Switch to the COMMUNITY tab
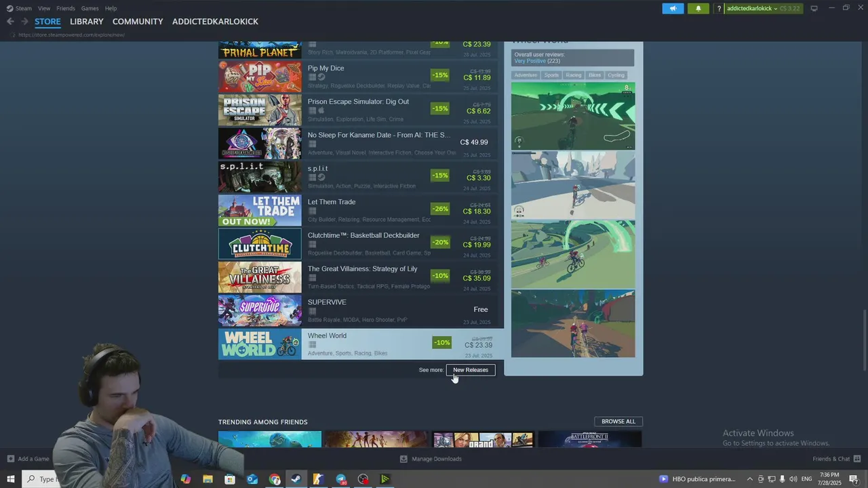This screenshot has width=868, height=488. click(138, 22)
